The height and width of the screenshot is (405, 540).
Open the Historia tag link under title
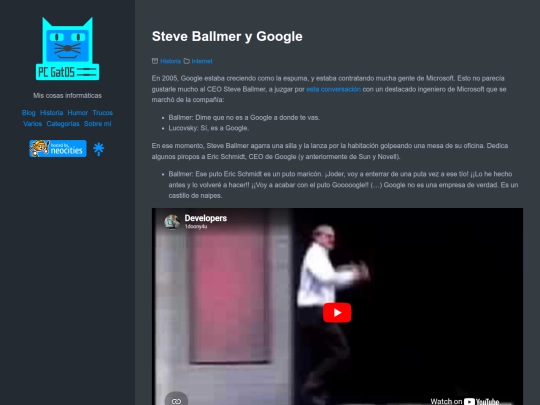tap(170, 61)
